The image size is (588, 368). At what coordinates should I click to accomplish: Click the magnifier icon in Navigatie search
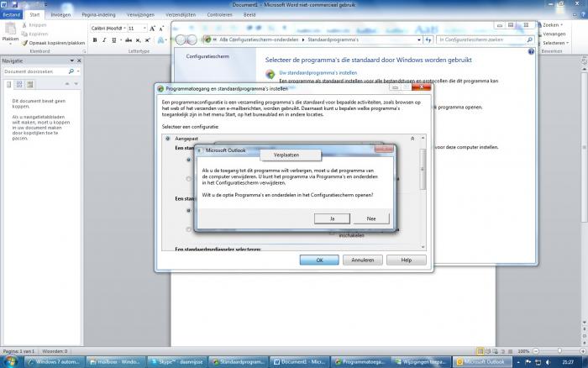pyautogui.click(x=71, y=71)
